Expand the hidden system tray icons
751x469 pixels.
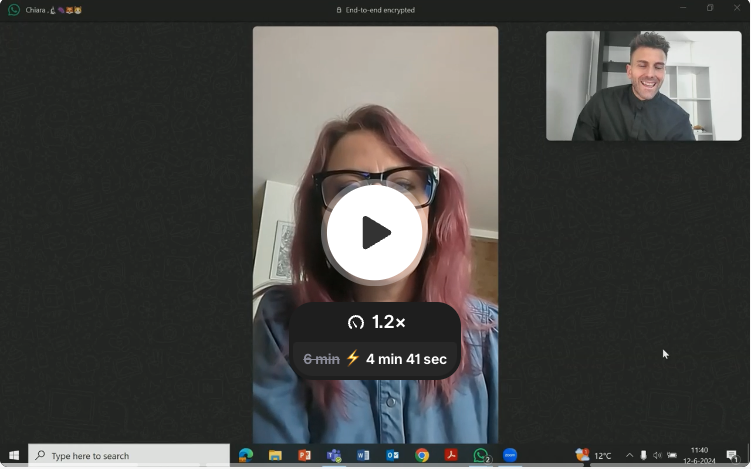[629, 456]
